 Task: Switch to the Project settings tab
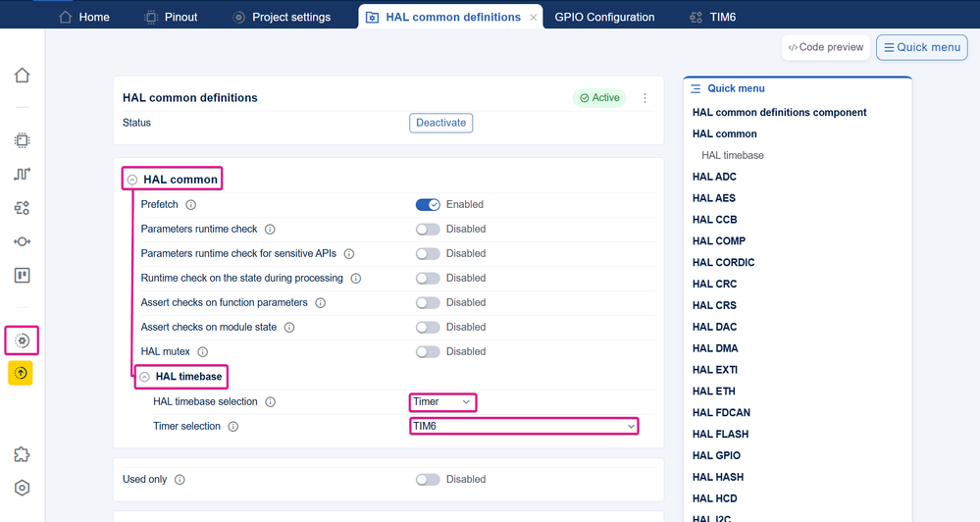pos(282,17)
